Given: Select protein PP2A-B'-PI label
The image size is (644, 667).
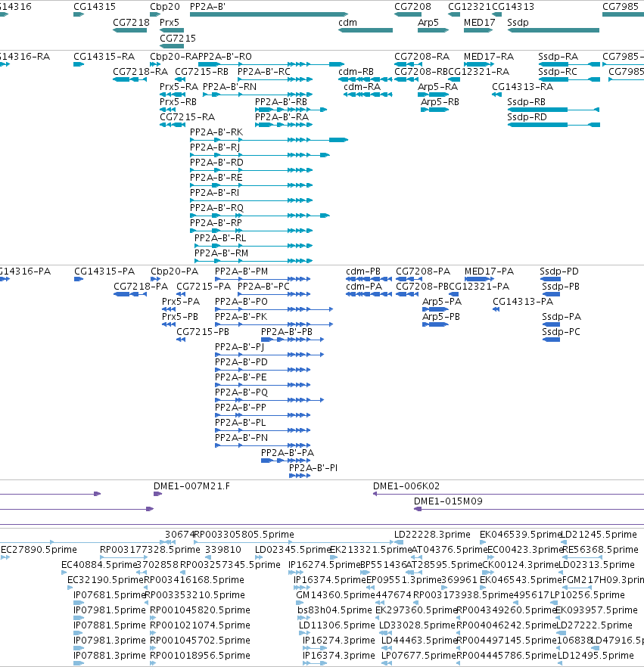Looking at the screenshot, I should (313, 468).
